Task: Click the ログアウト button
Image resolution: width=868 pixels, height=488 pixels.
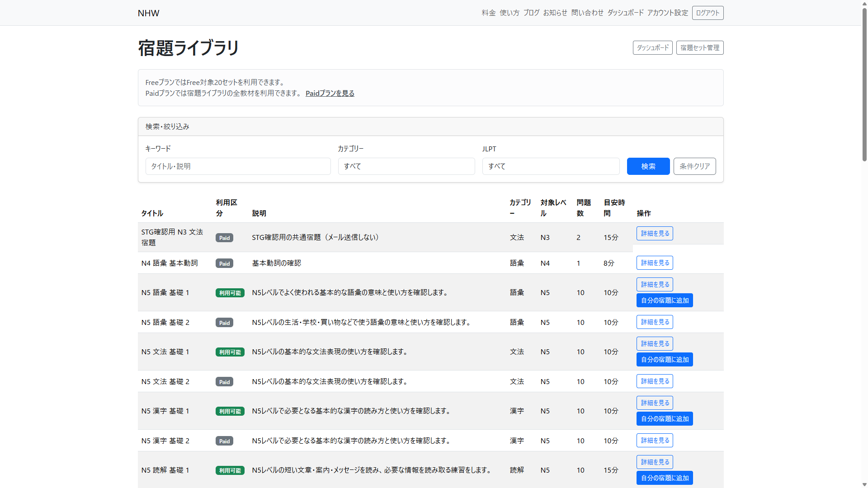Action: (x=708, y=13)
